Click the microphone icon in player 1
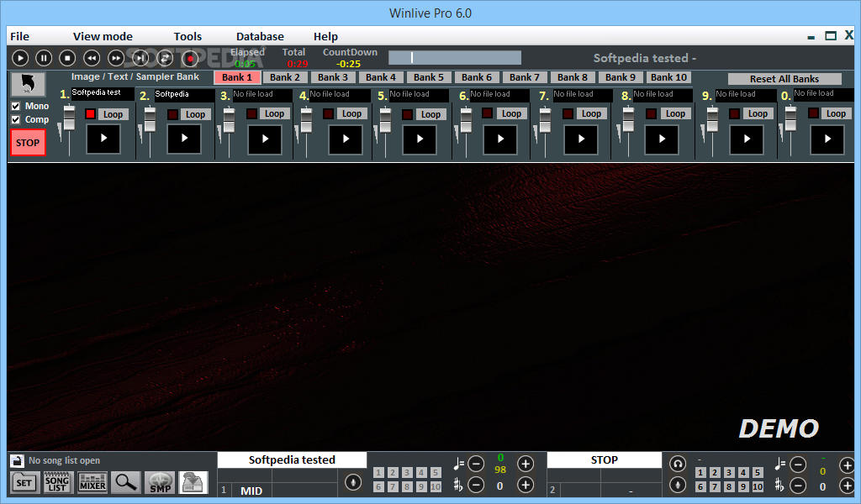Image resolution: width=861 pixels, height=504 pixels. (x=353, y=483)
